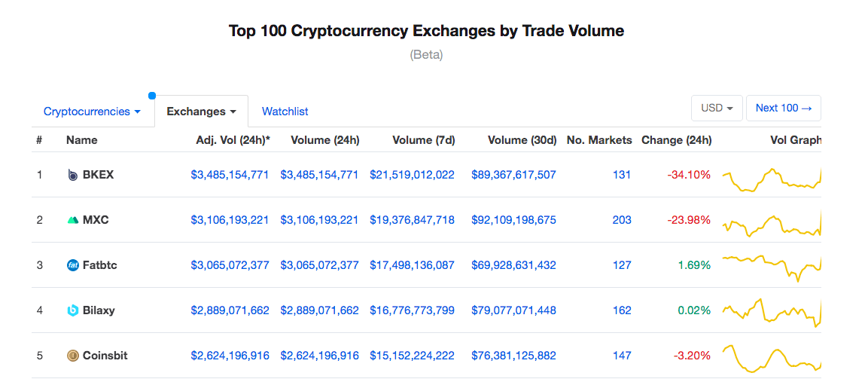Sort by No. Markets column header

[599, 140]
